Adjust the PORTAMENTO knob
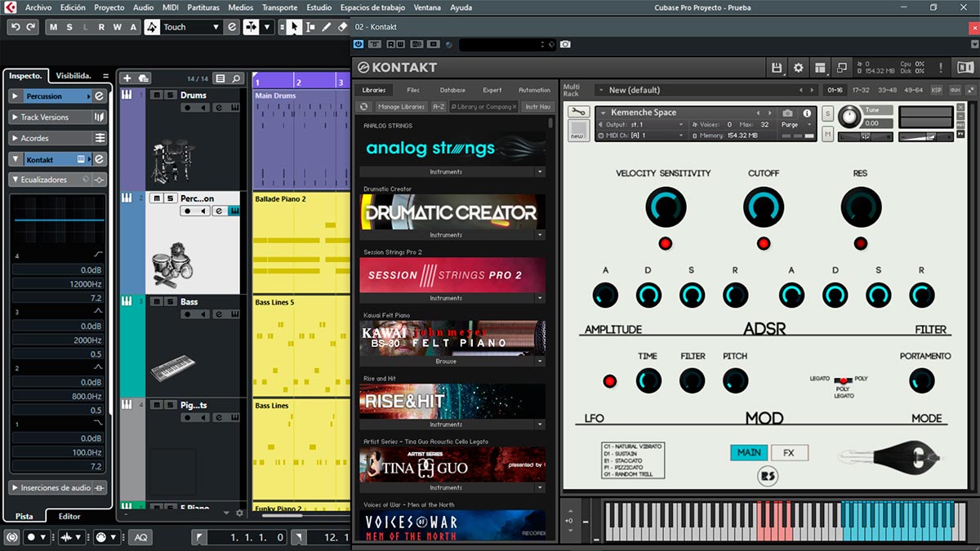 point(921,380)
